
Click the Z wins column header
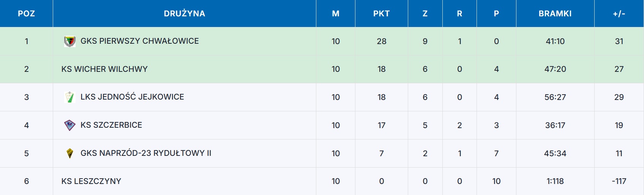[x=425, y=14]
